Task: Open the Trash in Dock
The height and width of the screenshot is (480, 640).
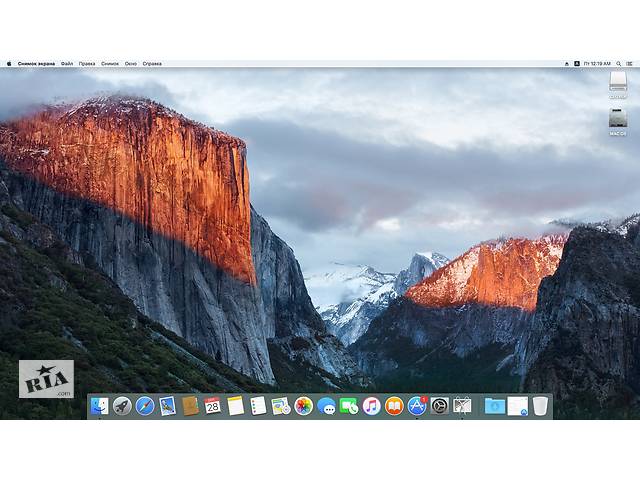Action: click(x=540, y=406)
